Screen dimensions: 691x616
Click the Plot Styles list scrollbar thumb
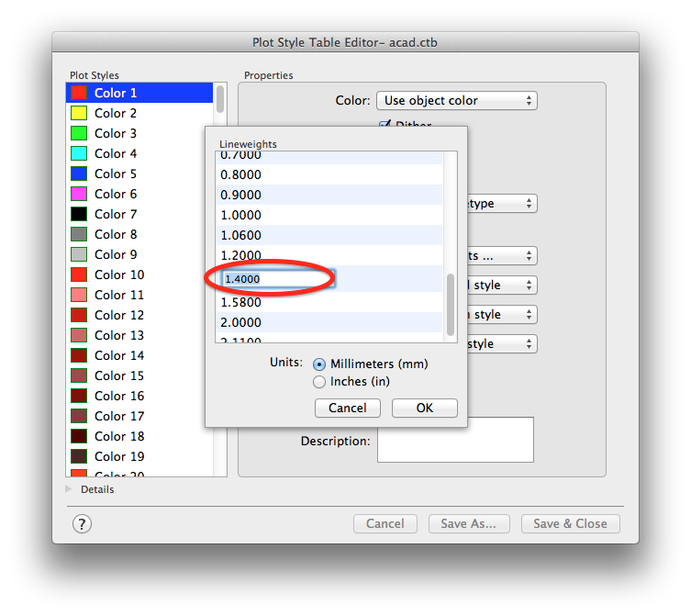(x=220, y=99)
